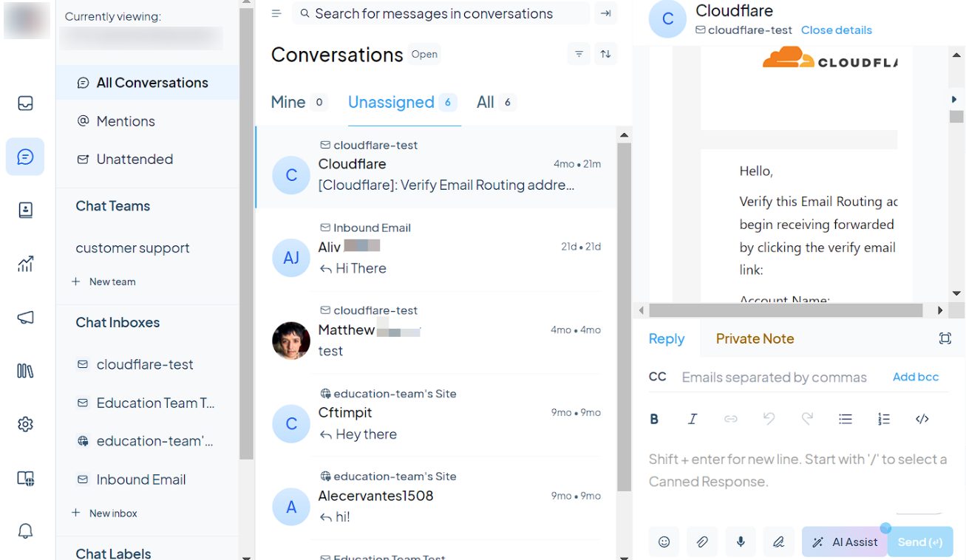Record audio with the microphone icon

point(741,542)
